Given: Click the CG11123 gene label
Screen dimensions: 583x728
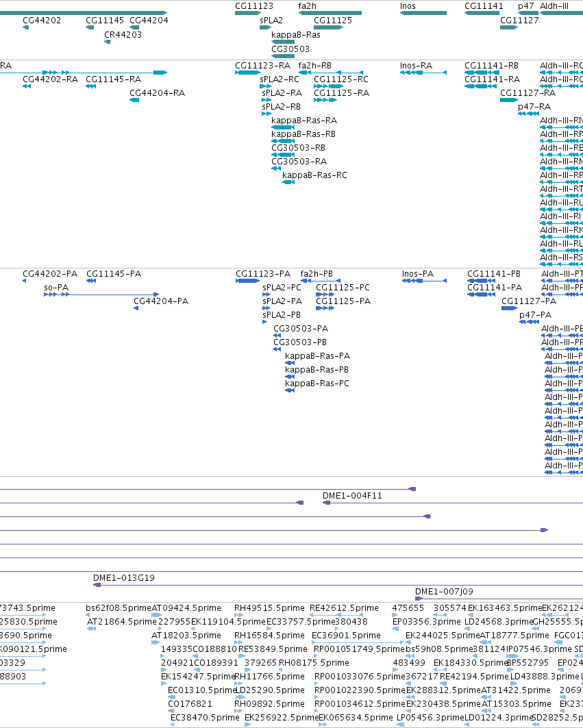Looking at the screenshot, I should (x=254, y=6).
